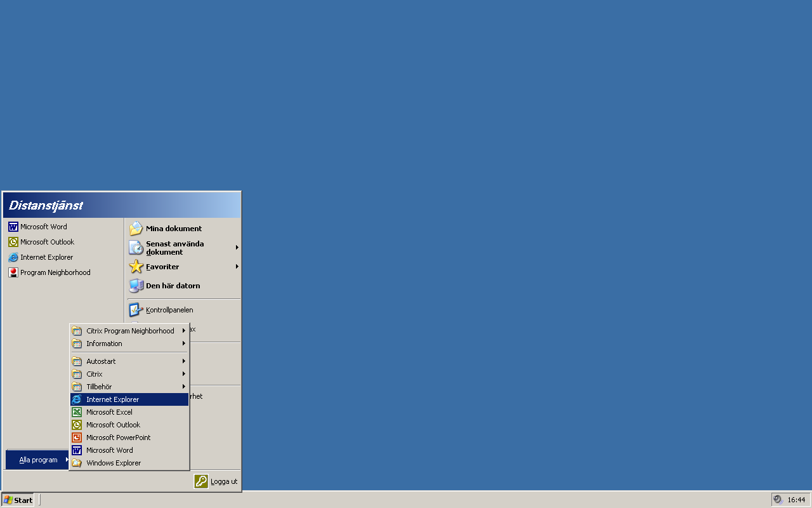This screenshot has height=508, width=812.
Task: Click the system tray notification icon
Action: (x=778, y=500)
